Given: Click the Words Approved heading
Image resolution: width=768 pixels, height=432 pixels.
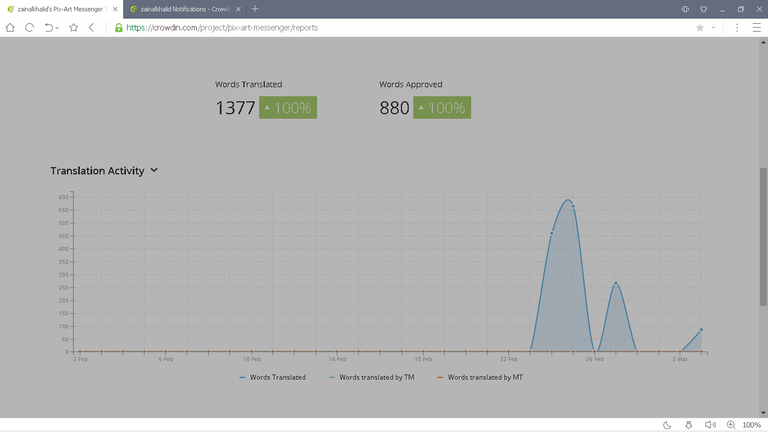Looking at the screenshot, I should (x=410, y=84).
